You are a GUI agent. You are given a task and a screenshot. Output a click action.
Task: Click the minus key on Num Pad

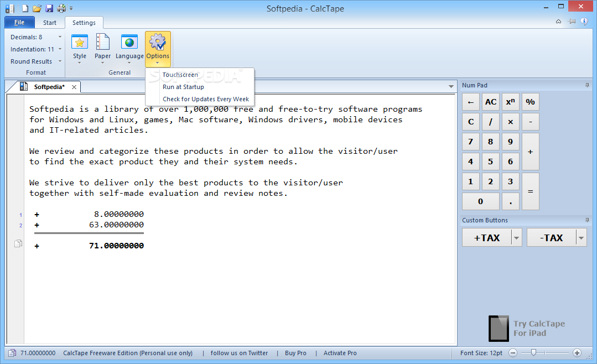[x=531, y=122]
